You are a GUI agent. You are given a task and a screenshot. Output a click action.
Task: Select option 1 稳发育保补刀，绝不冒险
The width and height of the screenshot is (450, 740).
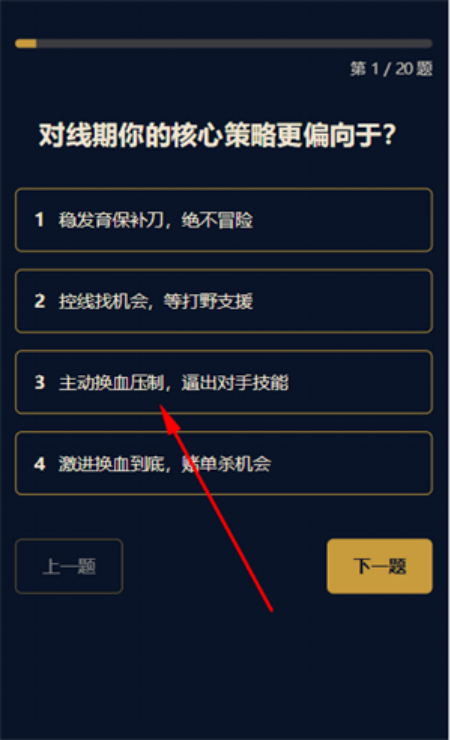tap(224, 220)
